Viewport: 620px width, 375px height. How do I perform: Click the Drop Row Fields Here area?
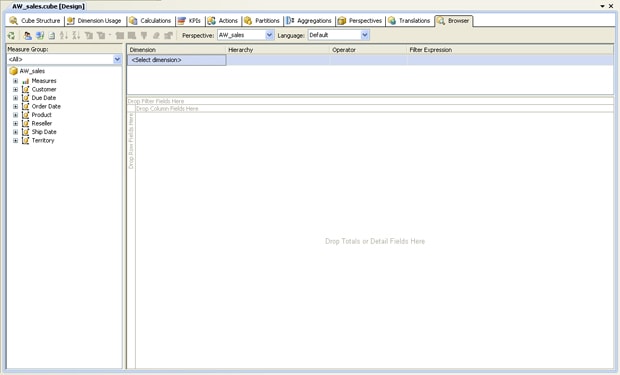coord(131,241)
